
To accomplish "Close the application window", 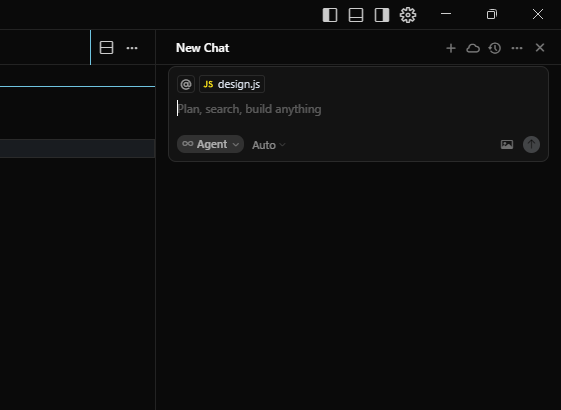I will tap(538, 14).
